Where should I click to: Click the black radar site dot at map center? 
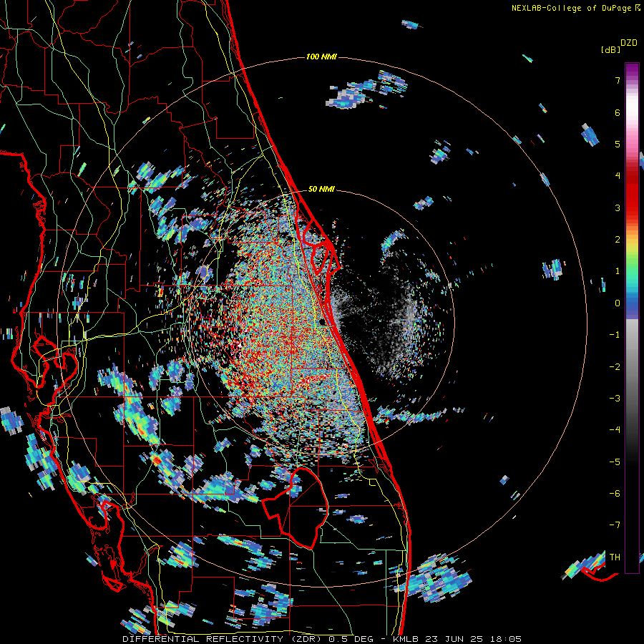pos(323,323)
